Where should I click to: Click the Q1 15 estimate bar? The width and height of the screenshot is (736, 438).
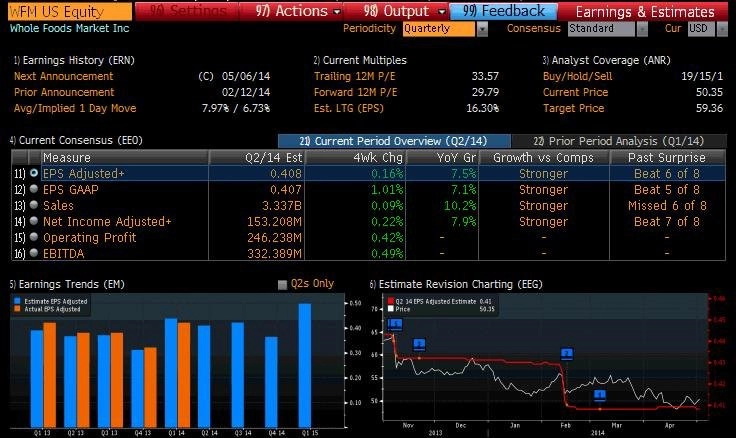coord(305,365)
